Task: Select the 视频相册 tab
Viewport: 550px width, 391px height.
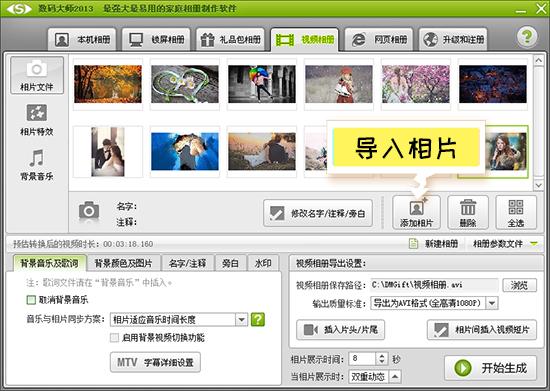Action: tap(305, 40)
